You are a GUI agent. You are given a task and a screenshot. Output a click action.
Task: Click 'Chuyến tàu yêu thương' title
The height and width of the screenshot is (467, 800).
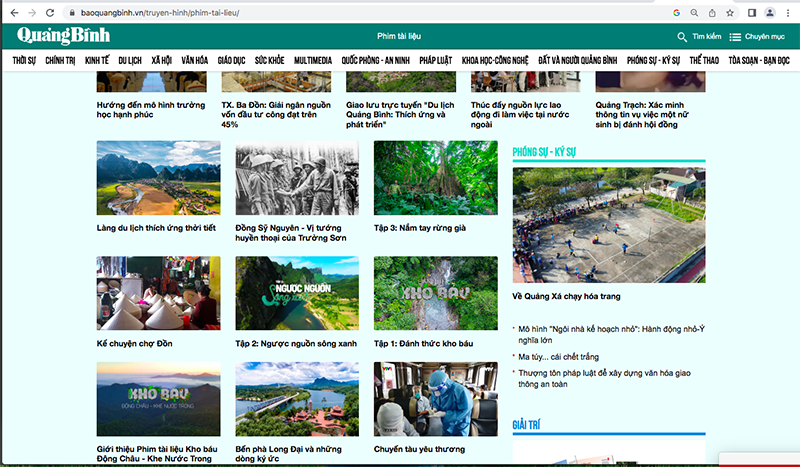[419, 449]
